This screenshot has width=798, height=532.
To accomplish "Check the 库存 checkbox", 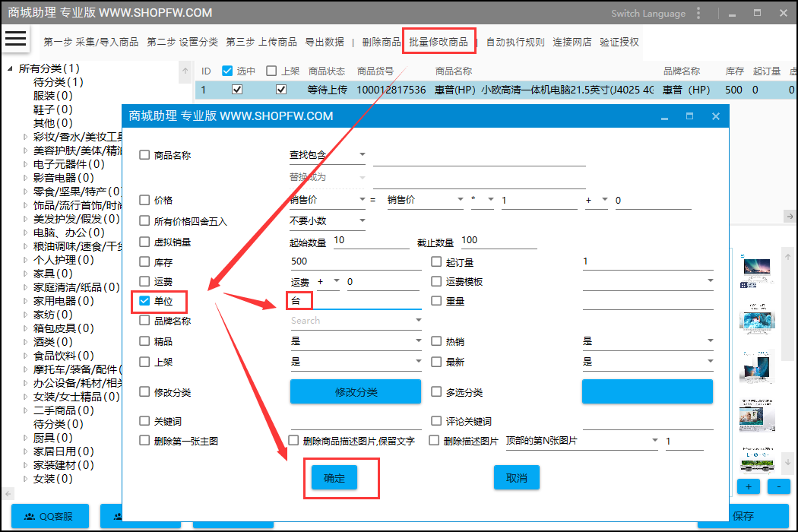I will pyautogui.click(x=144, y=262).
